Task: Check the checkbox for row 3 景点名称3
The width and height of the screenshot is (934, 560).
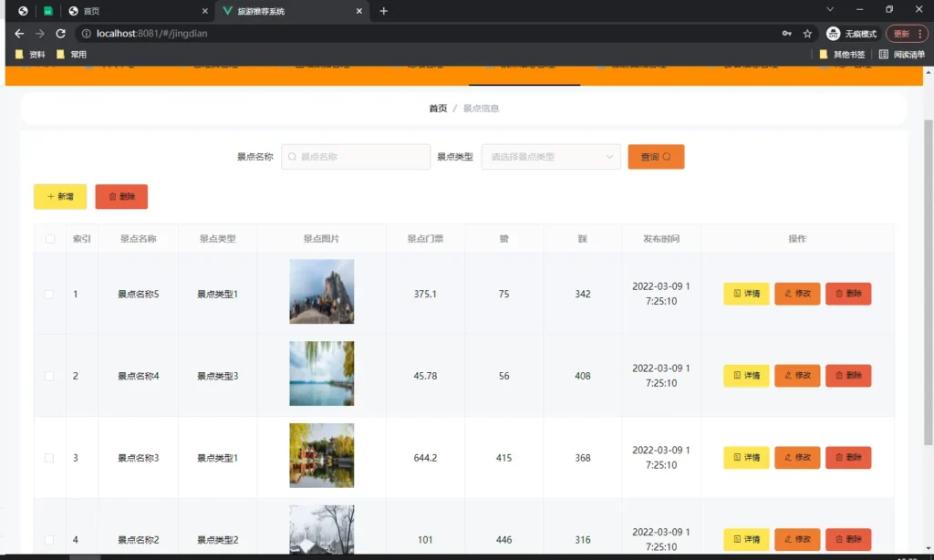Action: tap(50, 457)
